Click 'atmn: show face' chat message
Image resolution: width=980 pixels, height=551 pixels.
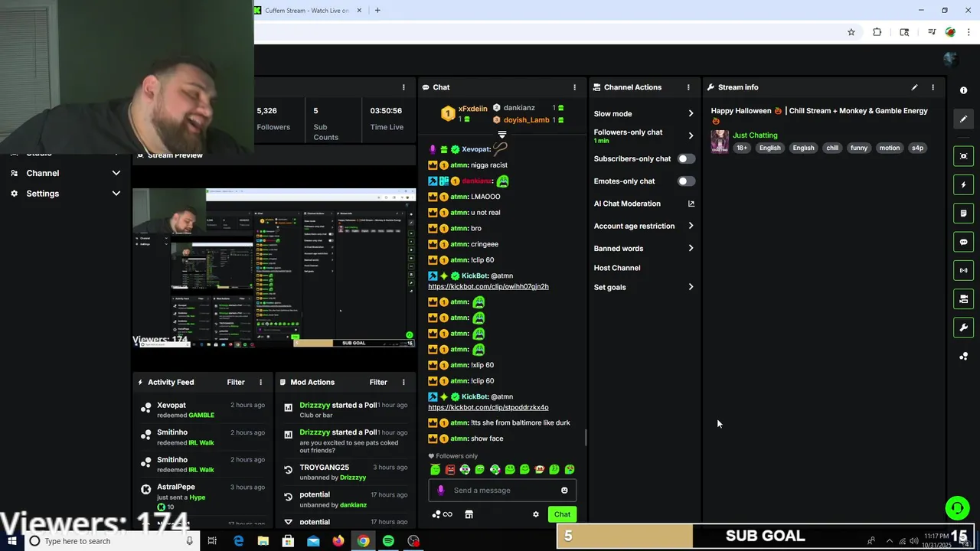[476, 439]
